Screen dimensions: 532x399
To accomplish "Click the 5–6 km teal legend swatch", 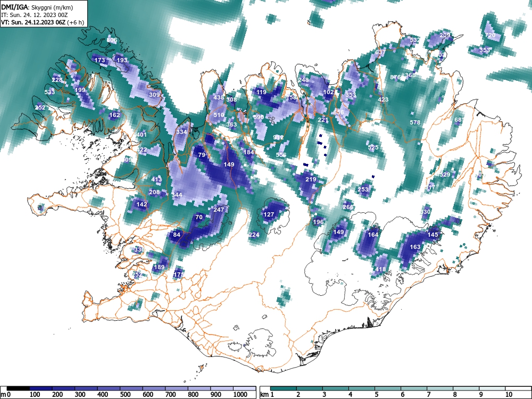I will (x=388, y=388).
